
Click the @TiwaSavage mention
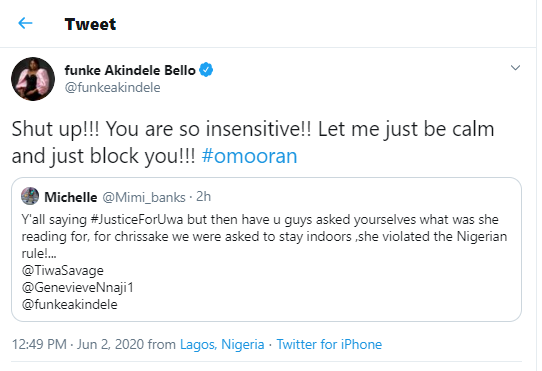[x=63, y=270]
